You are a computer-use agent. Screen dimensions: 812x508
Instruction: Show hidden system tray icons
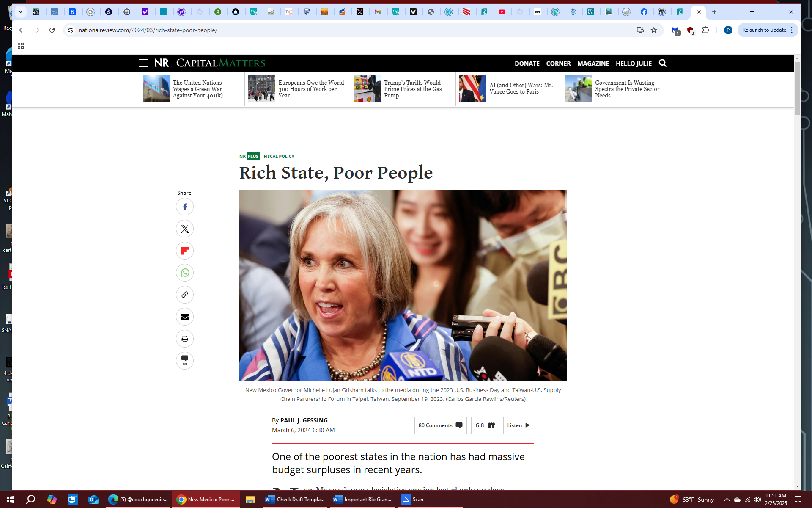[727, 500]
